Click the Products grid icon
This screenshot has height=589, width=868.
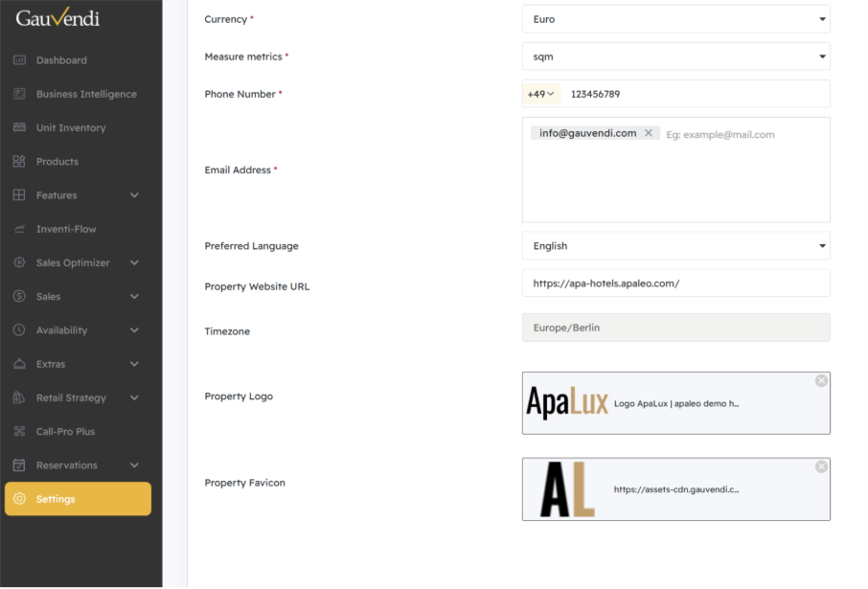[19, 161]
